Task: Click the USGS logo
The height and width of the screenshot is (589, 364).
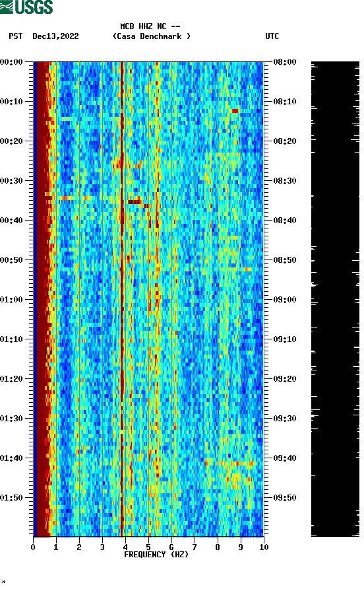Action: point(26,7)
